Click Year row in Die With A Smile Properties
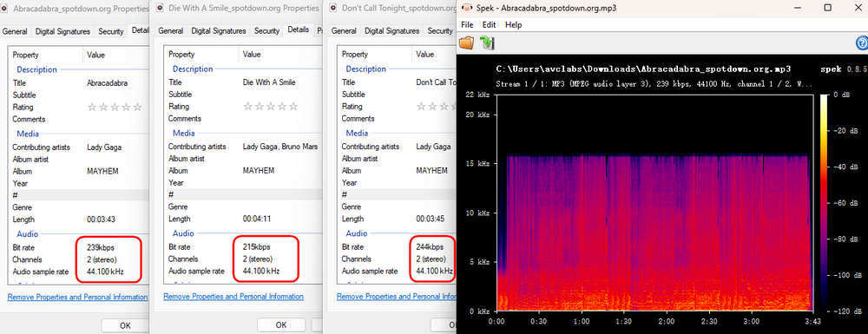 click(244, 182)
